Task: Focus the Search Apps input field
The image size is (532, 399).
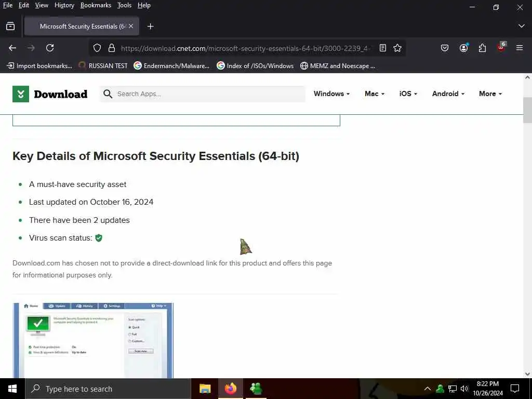Action: (x=203, y=94)
